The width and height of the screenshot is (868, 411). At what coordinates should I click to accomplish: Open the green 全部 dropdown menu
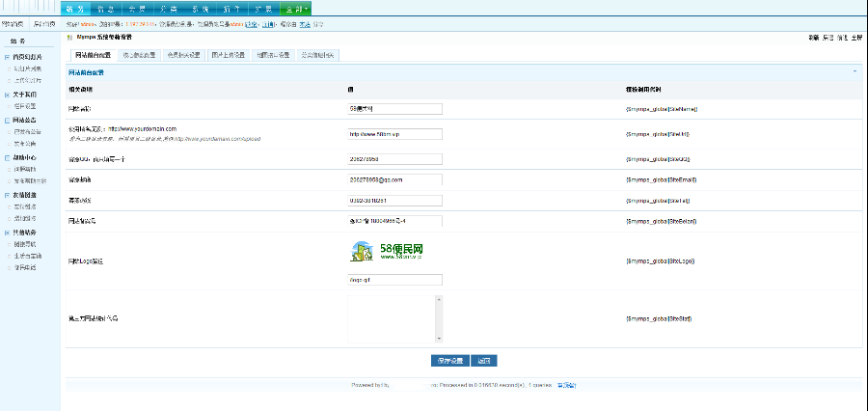[x=296, y=9]
